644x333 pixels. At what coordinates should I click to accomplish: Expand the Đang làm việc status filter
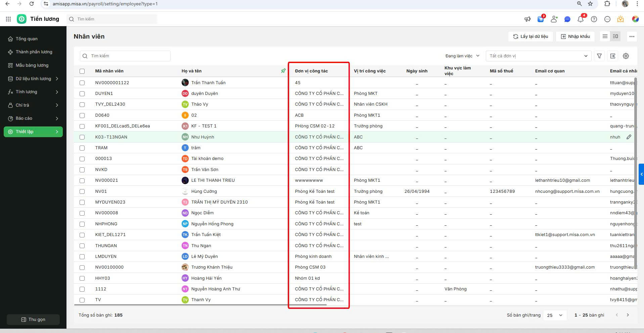[462, 56]
